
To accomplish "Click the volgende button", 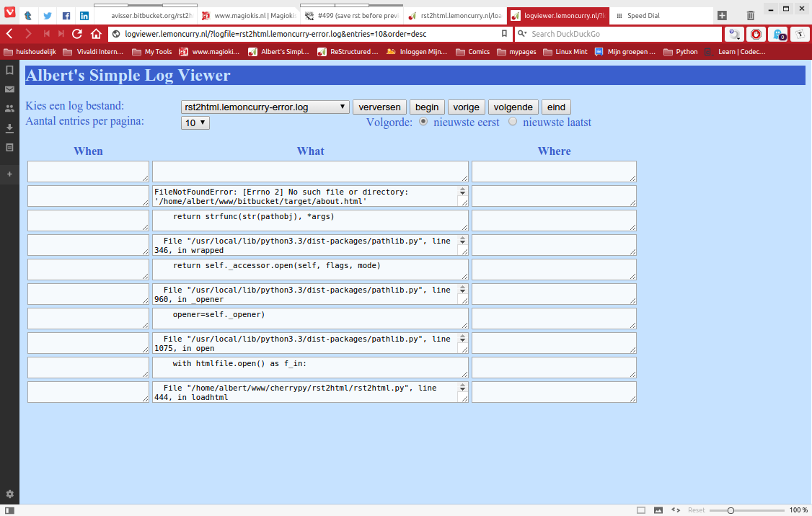I will tap(513, 107).
